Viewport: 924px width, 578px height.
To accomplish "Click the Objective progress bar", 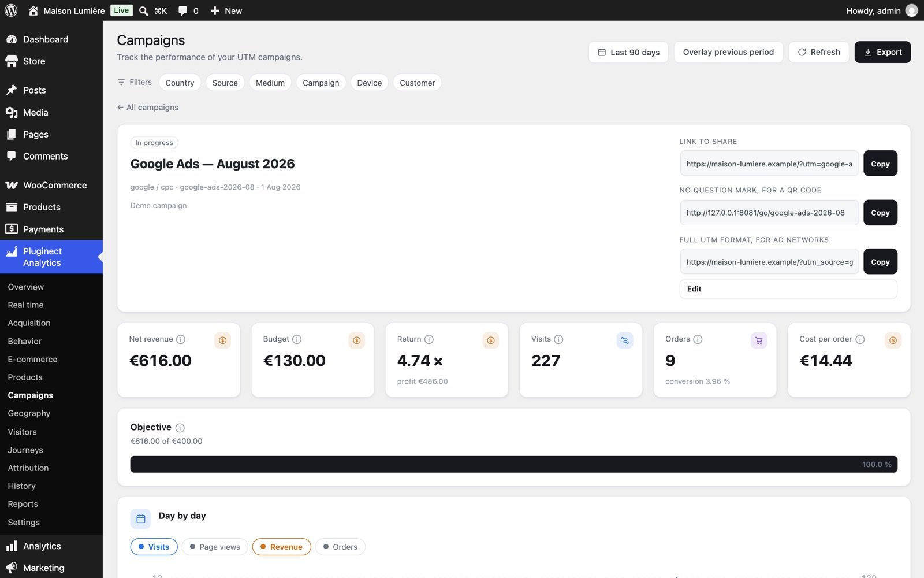I will point(513,464).
